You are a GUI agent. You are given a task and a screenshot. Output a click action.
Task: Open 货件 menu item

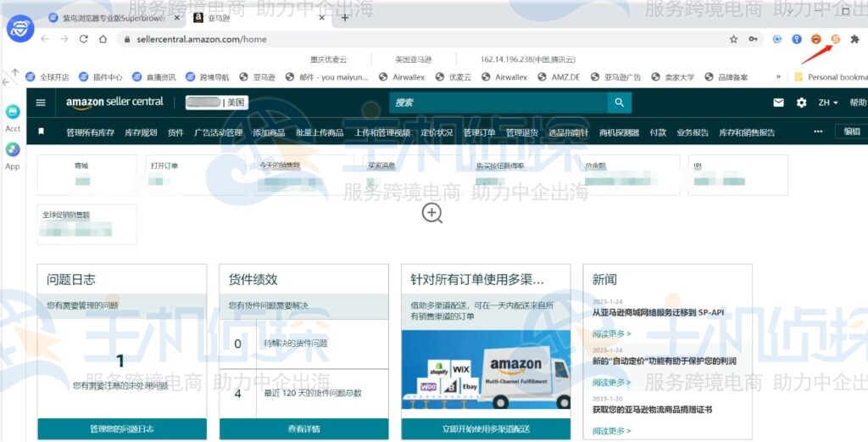click(175, 132)
